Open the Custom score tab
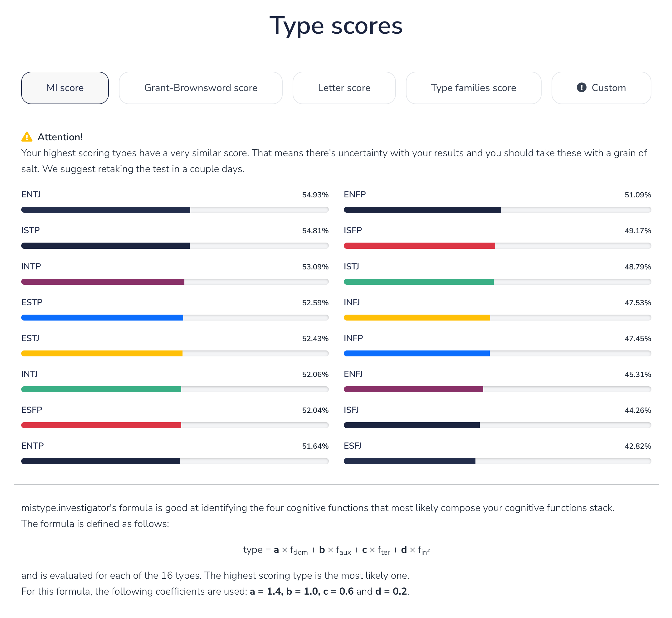Image resolution: width=672 pixels, height=618 pixels. click(x=601, y=88)
